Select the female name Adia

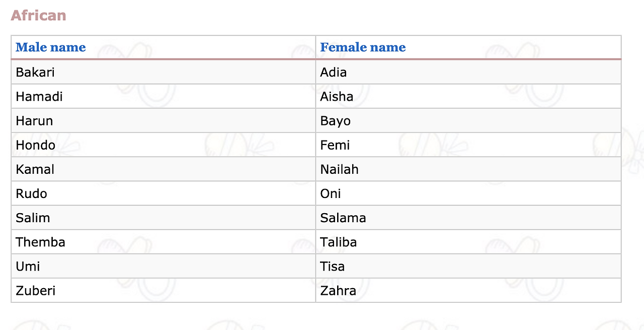point(334,72)
